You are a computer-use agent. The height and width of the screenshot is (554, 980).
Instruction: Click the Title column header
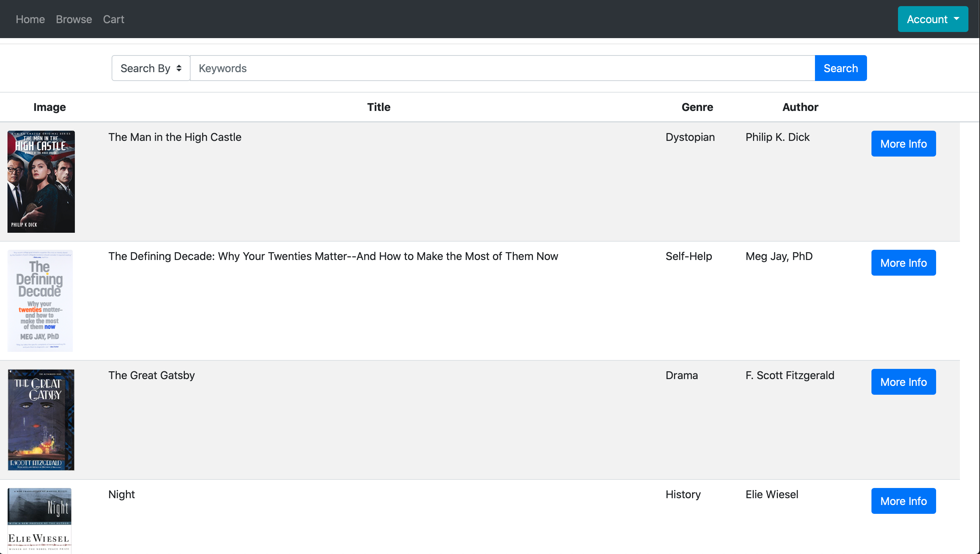tap(378, 107)
